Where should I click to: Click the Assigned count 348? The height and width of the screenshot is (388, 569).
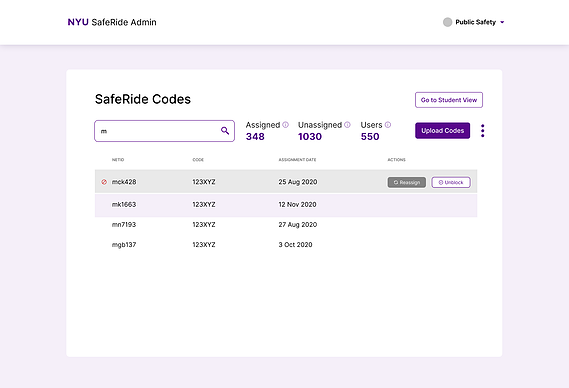(255, 136)
